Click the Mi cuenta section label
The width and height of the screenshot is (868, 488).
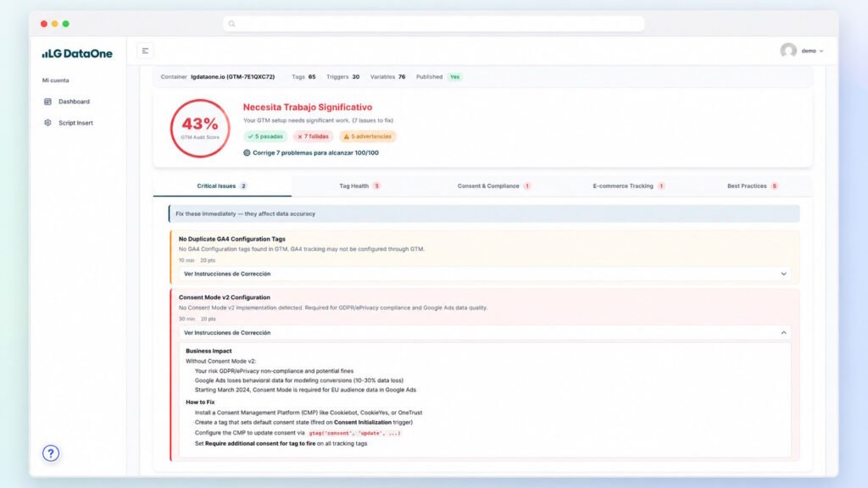tap(55, 80)
